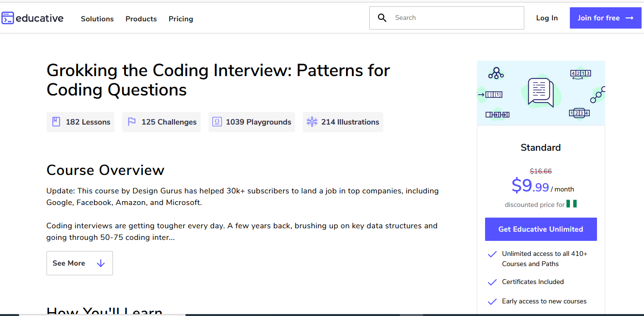Click checkmark beside Unlimited access
The image size is (644, 316).
[x=492, y=254]
